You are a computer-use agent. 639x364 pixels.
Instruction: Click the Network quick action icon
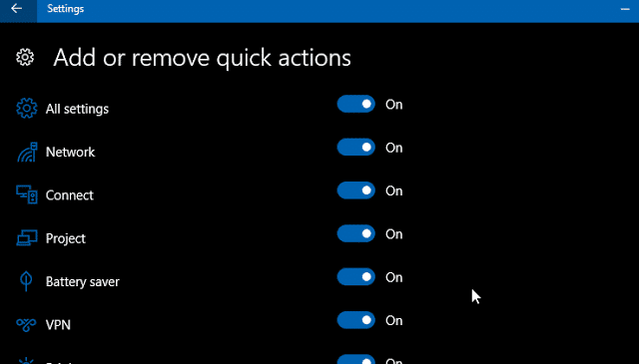27,152
